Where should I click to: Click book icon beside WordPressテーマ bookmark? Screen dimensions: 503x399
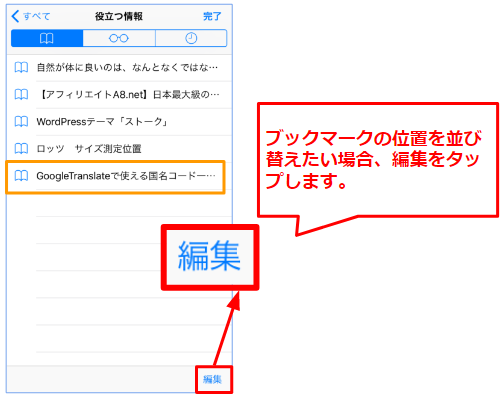[21, 122]
